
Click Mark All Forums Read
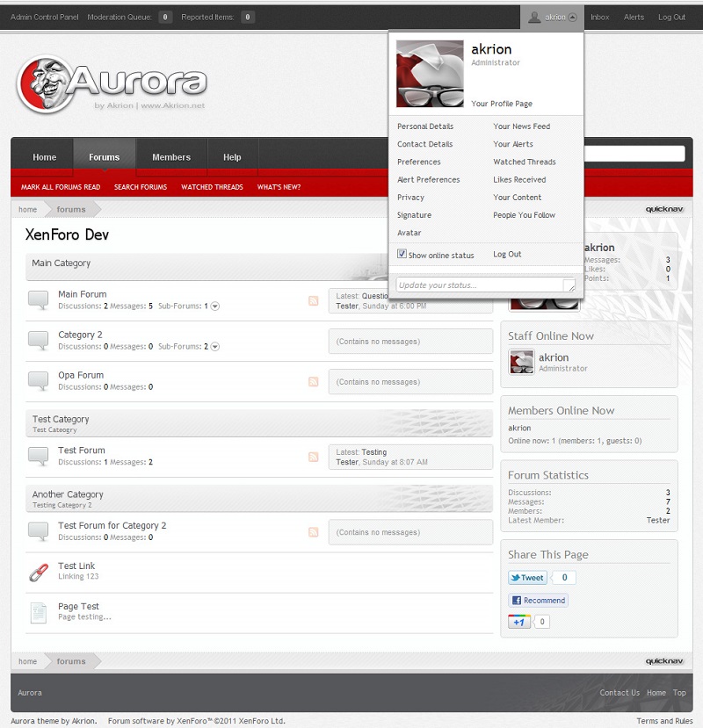pos(61,187)
